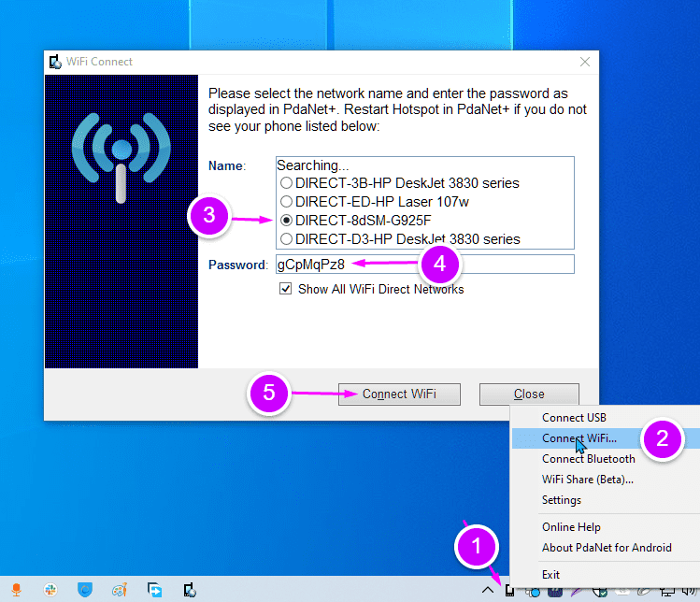The width and height of the screenshot is (700, 602).
Task: Uncheck Show All WiFi Direct Networks
Action: [286, 289]
